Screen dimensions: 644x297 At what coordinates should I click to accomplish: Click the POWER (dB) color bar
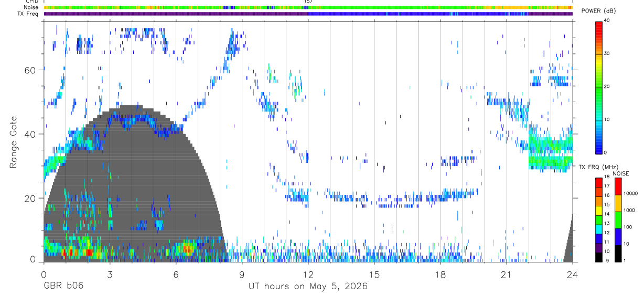tap(599, 87)
